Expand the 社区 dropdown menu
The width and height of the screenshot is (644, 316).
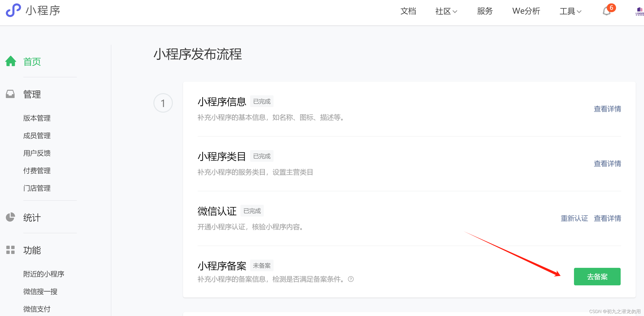click(x=446, y=11)
